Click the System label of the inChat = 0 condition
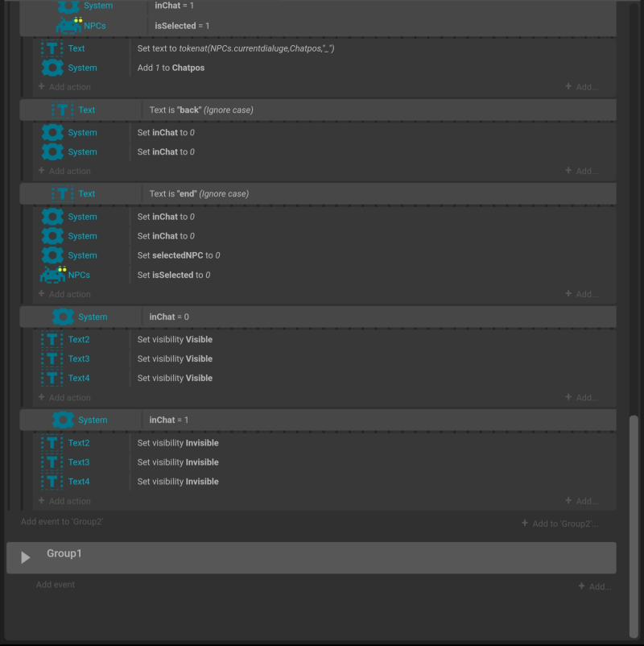 (93, 317)
